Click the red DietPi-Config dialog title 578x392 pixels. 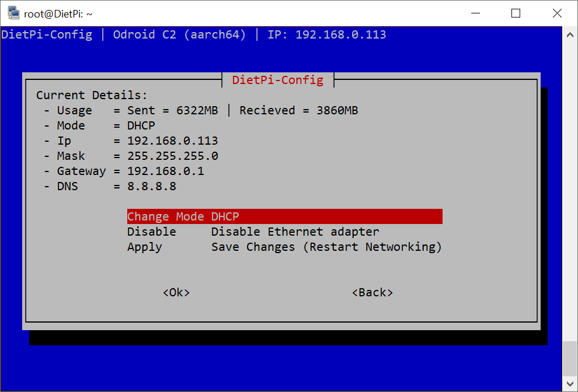click(x=277, y=80)
